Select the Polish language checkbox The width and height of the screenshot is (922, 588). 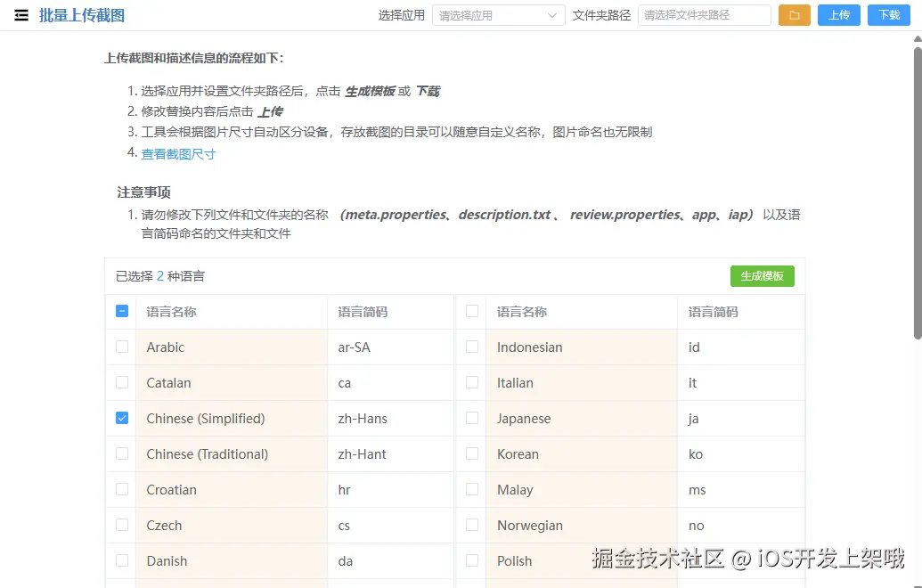(471, 560)
